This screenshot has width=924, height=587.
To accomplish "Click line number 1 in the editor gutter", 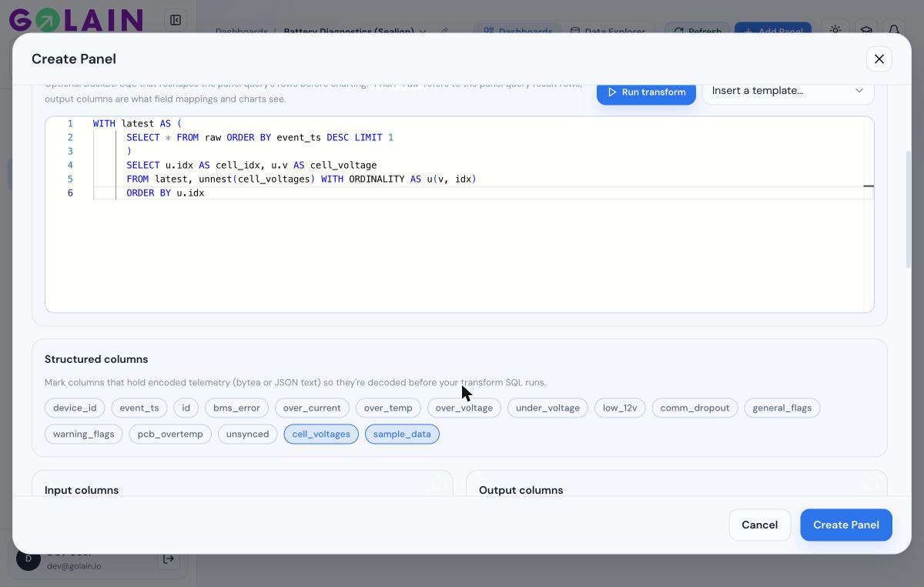I will [70, 123].
